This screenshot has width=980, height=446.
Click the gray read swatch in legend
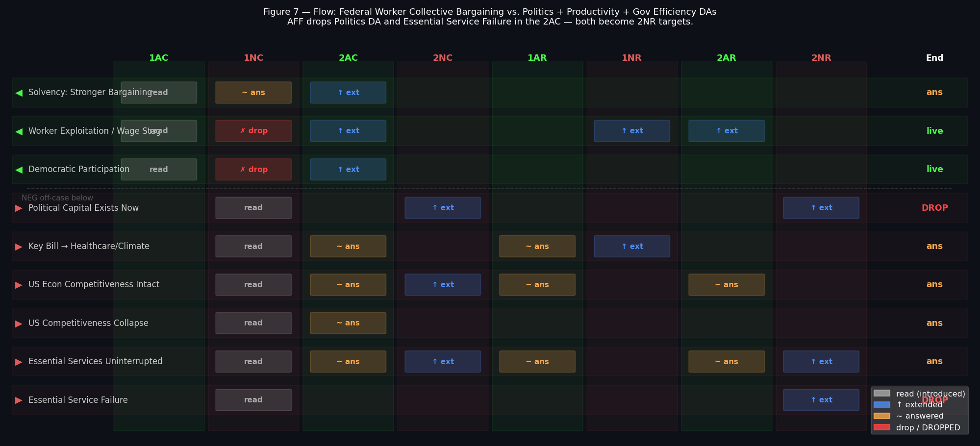pos(881,394)
